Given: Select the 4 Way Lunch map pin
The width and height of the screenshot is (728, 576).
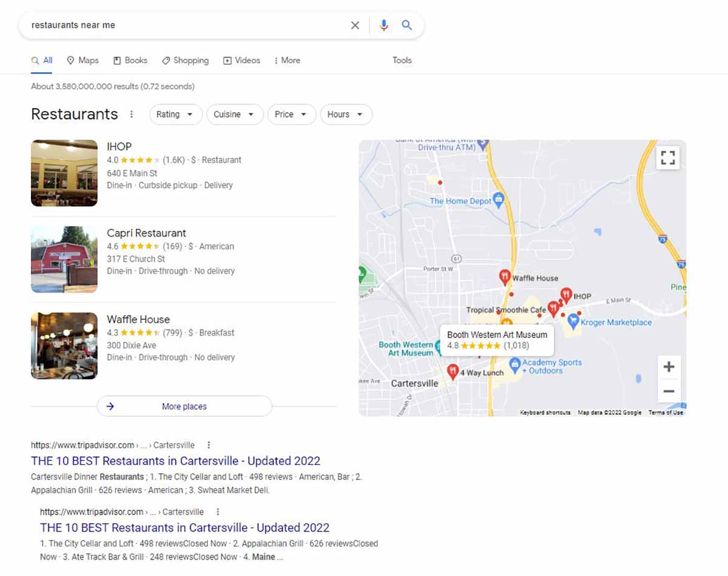Looking at the screenshot, I should coord(453,372).
